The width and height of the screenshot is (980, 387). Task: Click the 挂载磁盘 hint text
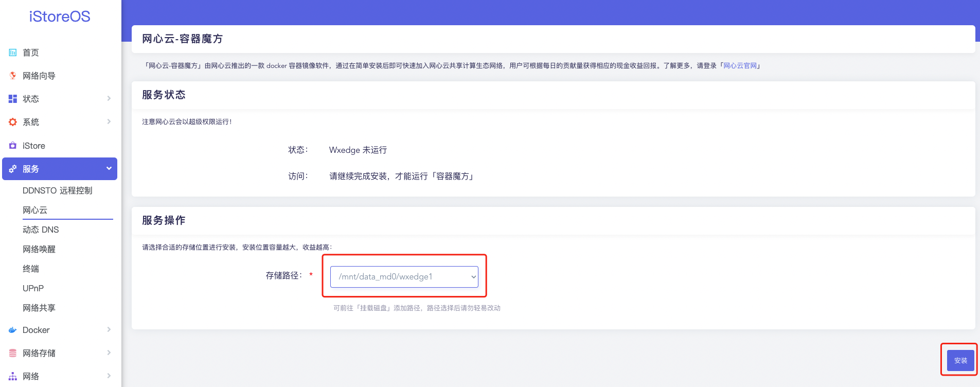point(417,308)
